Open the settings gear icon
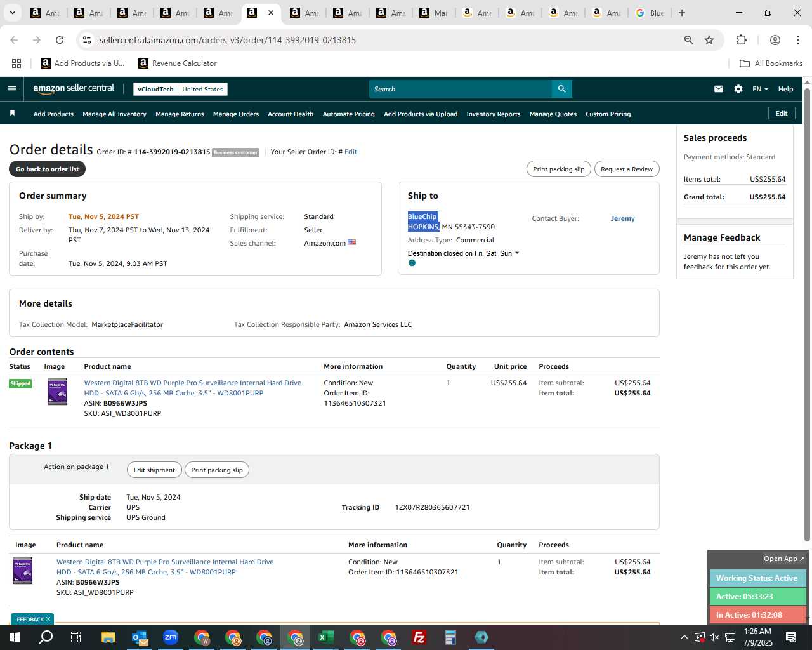 tap(738, 89)
